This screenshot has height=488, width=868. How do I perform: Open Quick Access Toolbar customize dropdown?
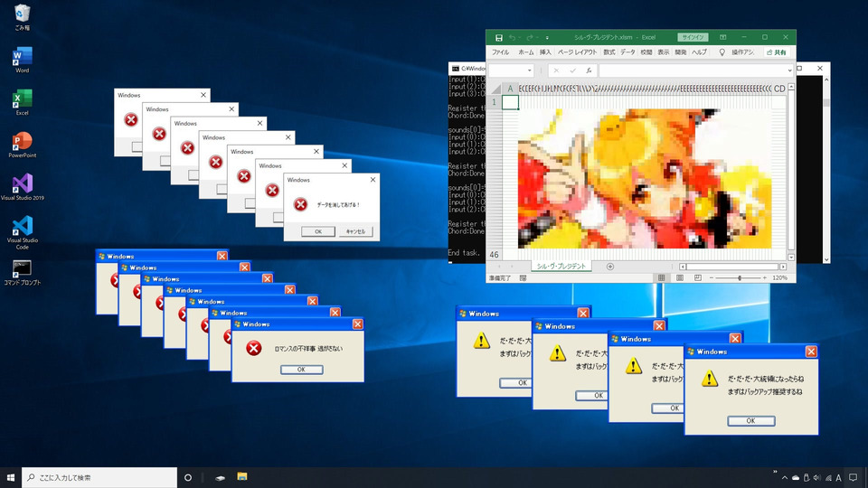click(x=547, y=37)
